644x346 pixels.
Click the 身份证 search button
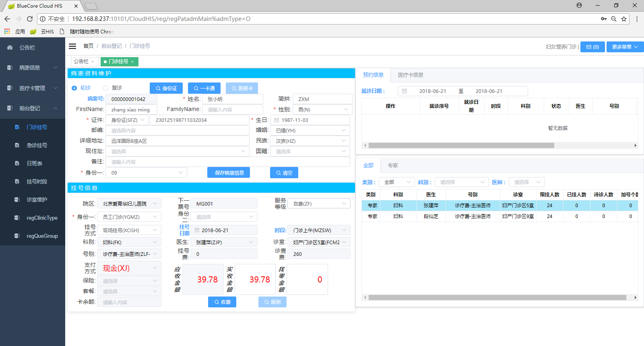tap(166, 88)
